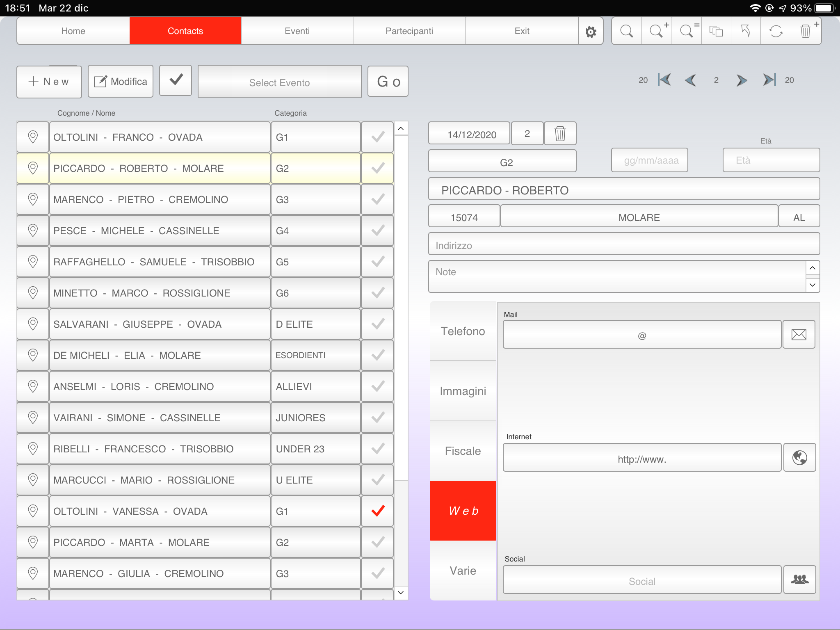This screenshot has height=630, width=840.
Task: Click Note field down chevron
Action: [x=813, y=285]
